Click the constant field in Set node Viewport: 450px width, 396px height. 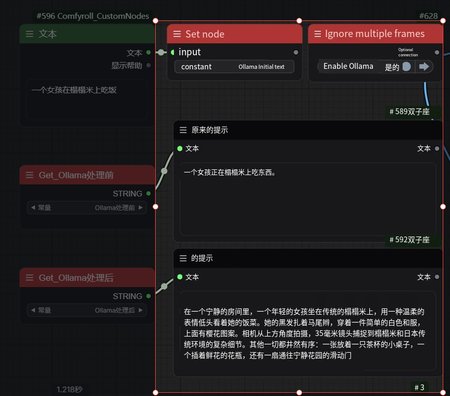tap(234, 67)
